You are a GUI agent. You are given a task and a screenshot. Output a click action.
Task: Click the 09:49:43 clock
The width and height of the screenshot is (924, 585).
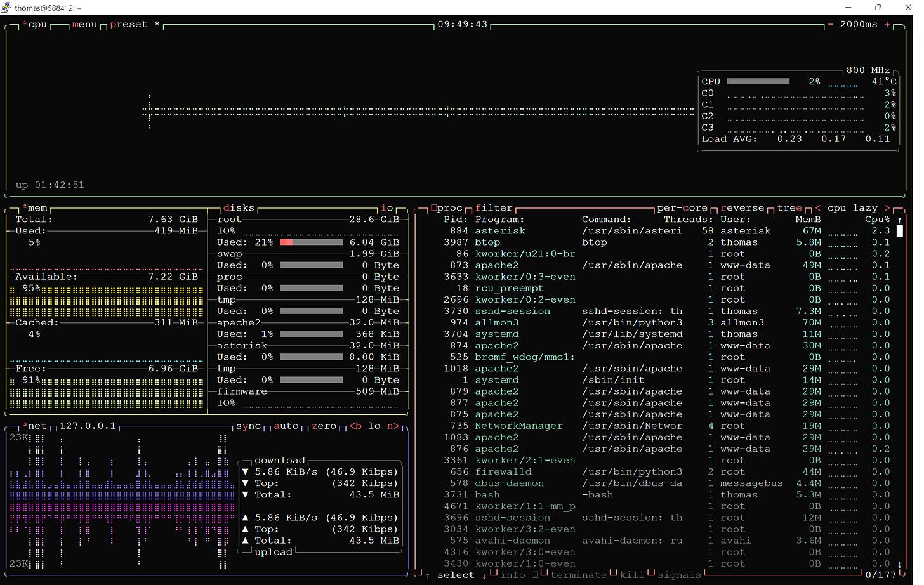coord(463,25)
